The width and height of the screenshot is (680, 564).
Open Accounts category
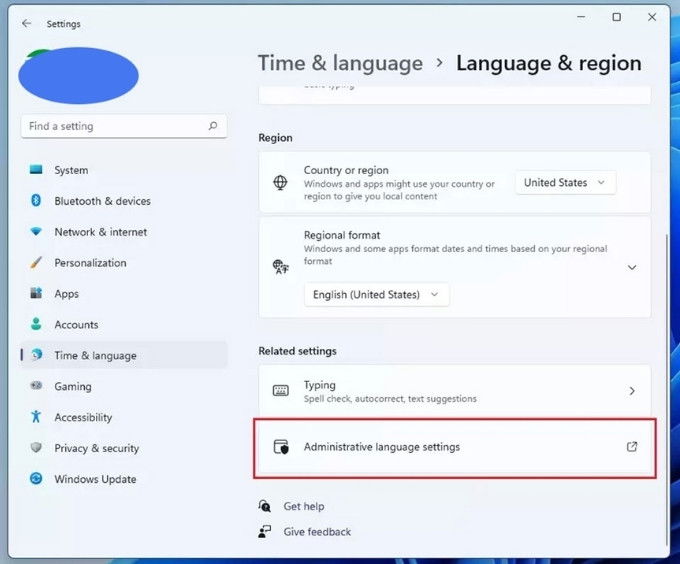(x=124, y=324)
